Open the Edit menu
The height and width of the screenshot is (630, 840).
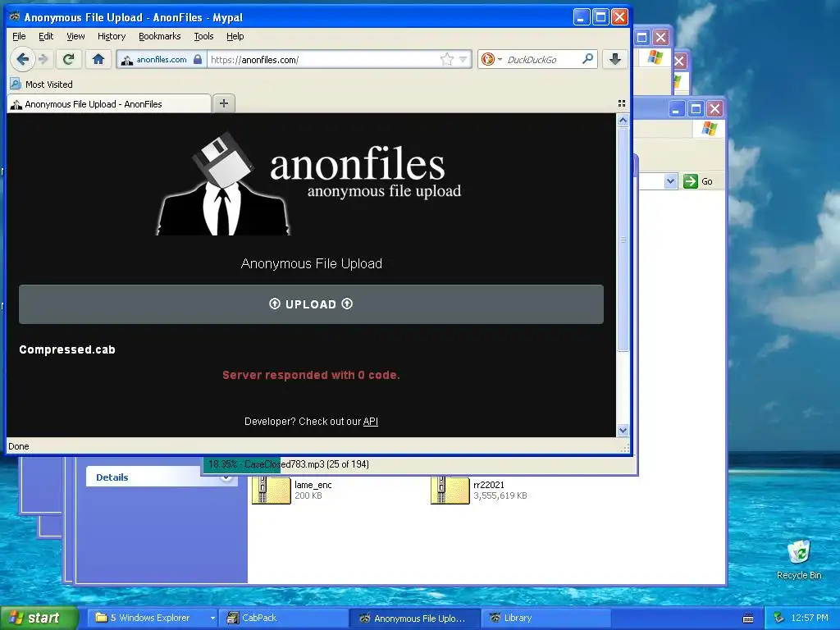pos(46,36)
